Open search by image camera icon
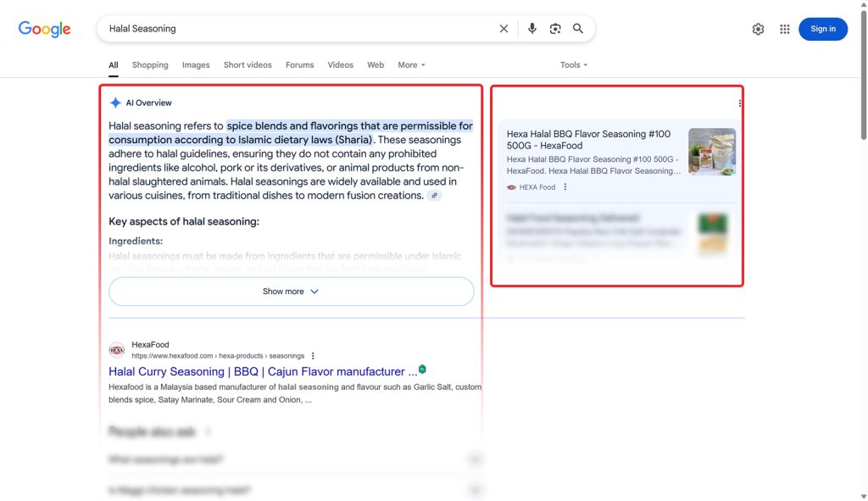 [x=555, y=29]
